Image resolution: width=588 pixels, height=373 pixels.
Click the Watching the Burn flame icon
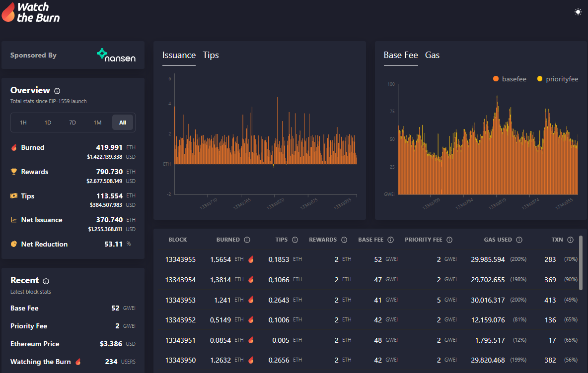(78, 362)
